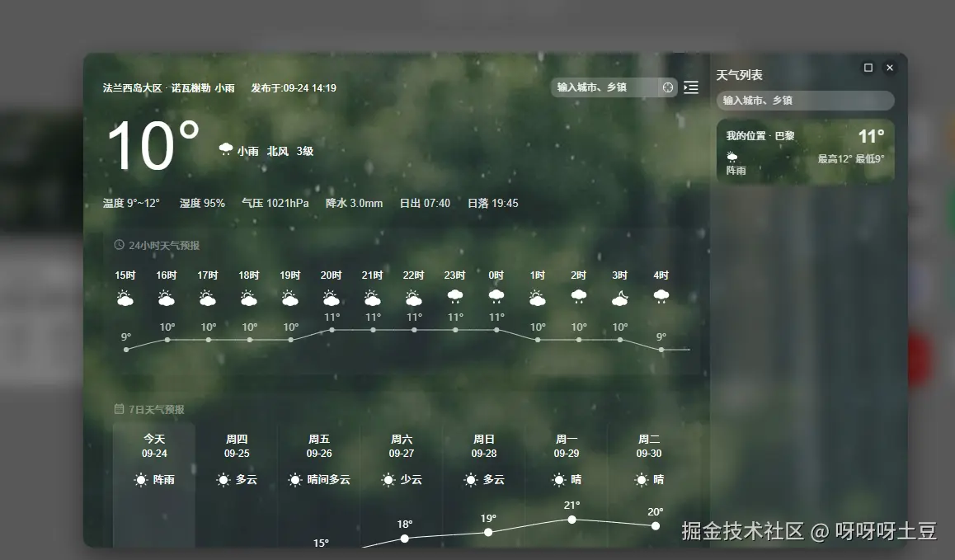Click the 20时 11° point on hourly chart
Viewport: 955px width, 560px height.
pos(332,330)
